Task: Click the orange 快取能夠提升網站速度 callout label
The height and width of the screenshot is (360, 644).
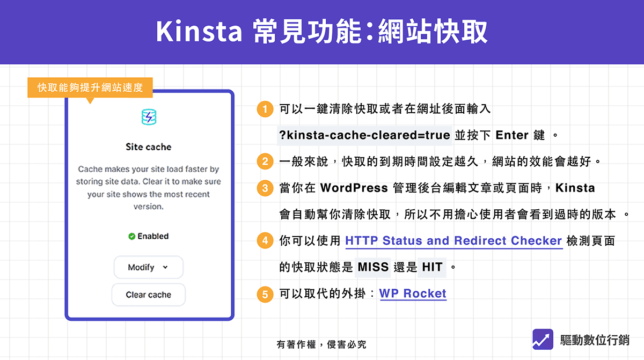Action: (x=90, y=87)
